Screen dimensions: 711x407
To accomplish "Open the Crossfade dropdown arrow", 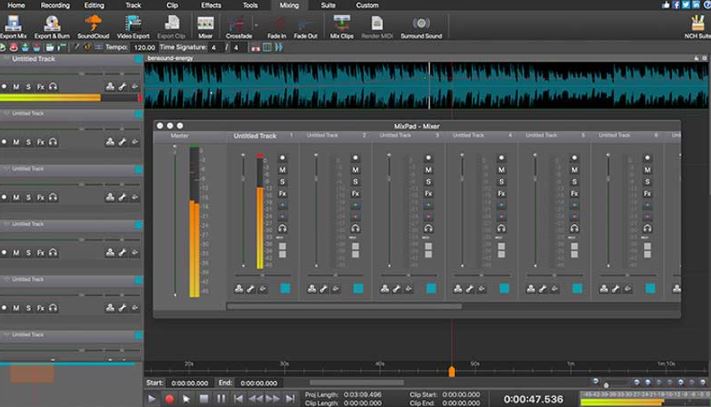I will pos(256,25).
